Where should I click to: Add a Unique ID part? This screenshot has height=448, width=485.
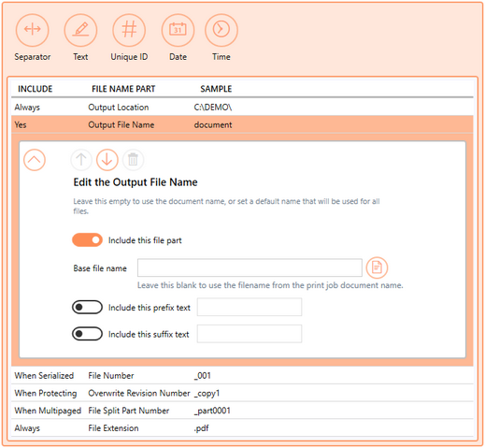(x=129, y=30)
